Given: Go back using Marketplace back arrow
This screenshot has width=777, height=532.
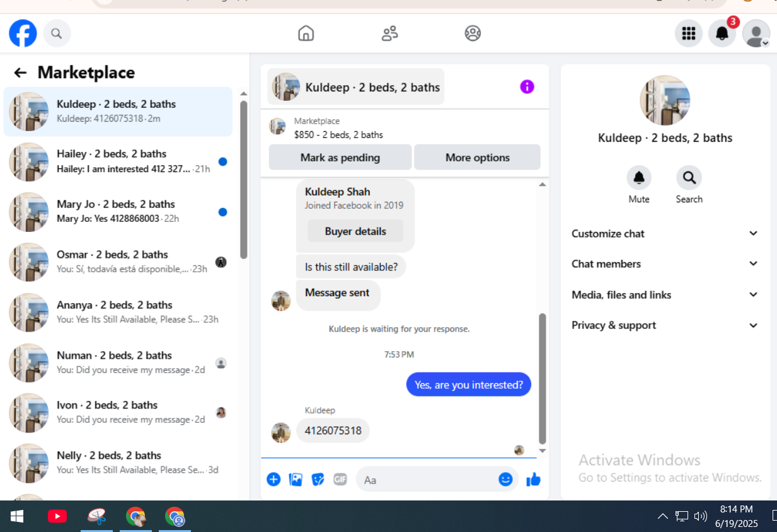Looking at the screenshot, I should point(20,72).
